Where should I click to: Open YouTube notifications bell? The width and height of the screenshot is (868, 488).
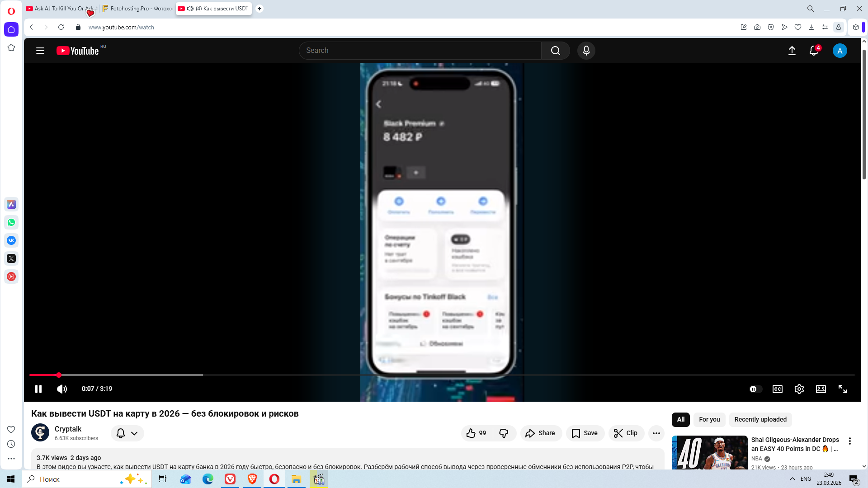click(813, 51)
